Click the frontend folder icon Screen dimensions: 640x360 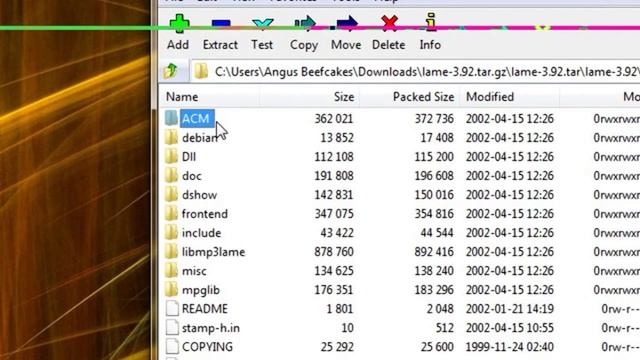point(171,214)
